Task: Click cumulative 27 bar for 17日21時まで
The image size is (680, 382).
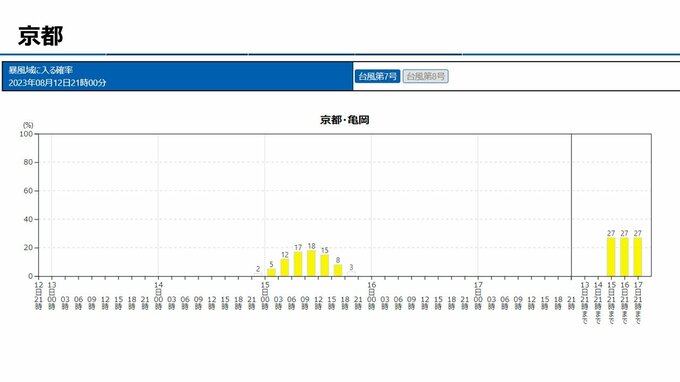Action: [638, 257]
